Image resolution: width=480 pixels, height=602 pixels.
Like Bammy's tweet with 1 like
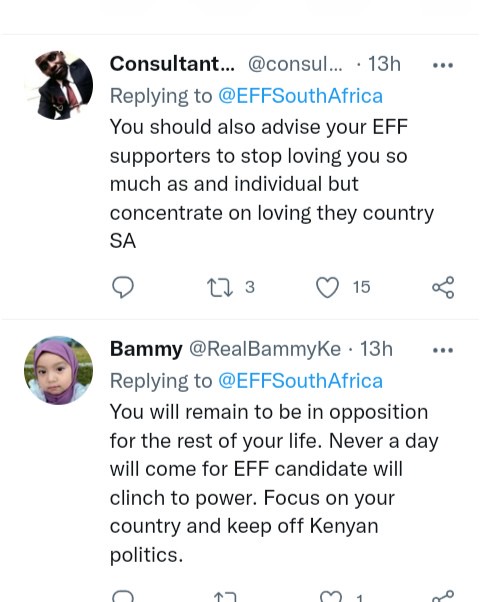331,597
